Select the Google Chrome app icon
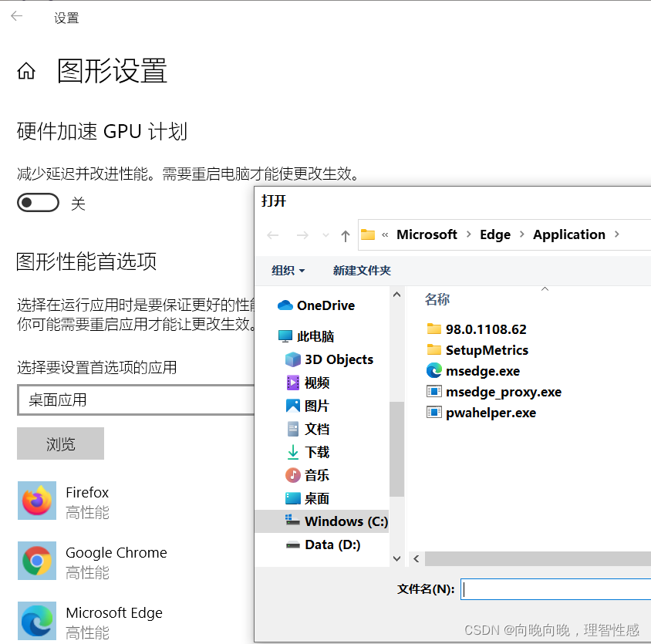The height and width of the screenshot is (644, 651). [37, 561]
